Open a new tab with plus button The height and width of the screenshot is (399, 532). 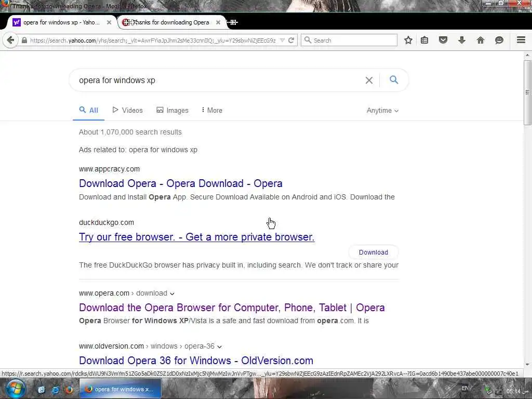tap(233, 22)
